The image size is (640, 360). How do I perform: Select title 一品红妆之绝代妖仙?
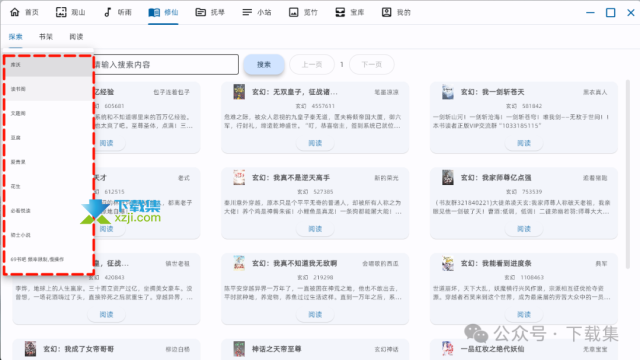(493, 349)
